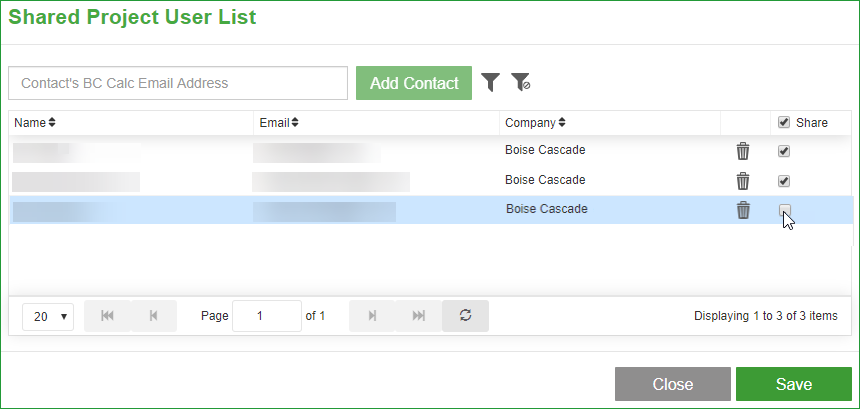Clear filters with the crossed funnel icon
The height and width of the screenshot is (409, 860).
click(x=520, y=83)
